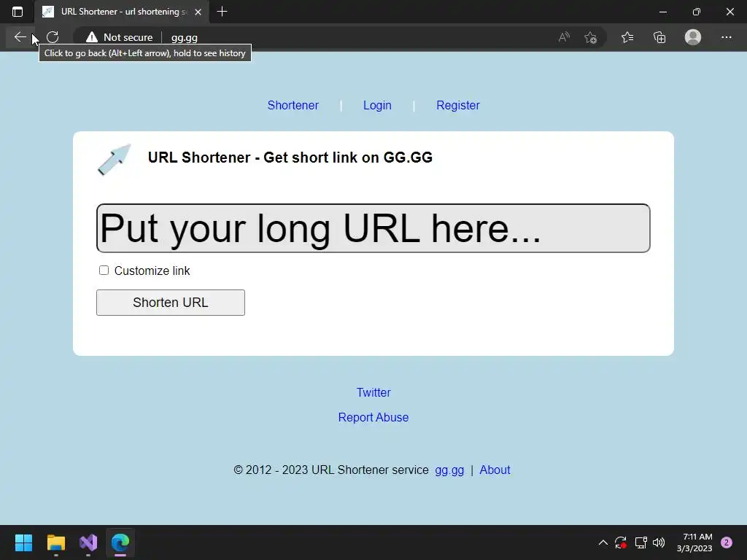Image resolution: width=747 pixels, height=560 pixels.
Task: Open the Login nav link
Action: (x=377, y=105)
